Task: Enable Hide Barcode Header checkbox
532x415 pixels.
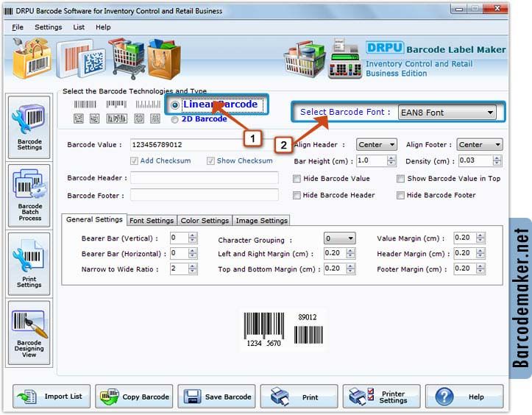Action: pos(297,195)
